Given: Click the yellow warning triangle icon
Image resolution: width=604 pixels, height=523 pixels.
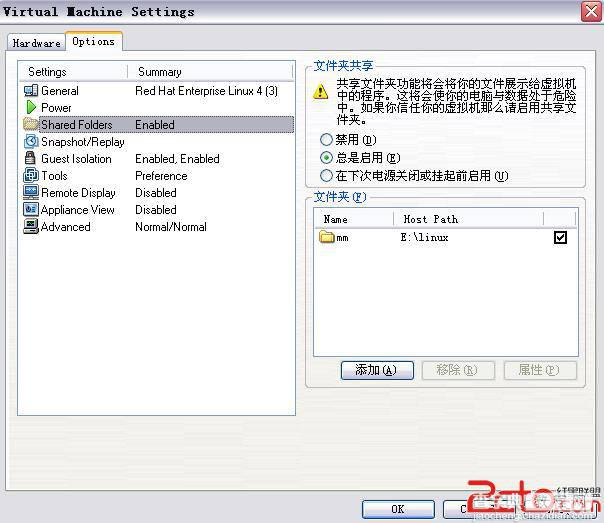Looking at the screenshot, I should (320, 92).
